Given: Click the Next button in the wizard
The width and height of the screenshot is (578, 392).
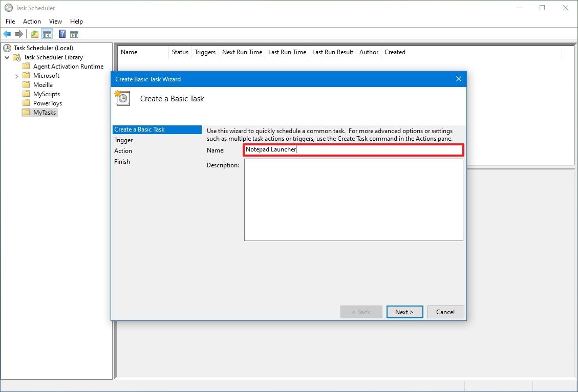Looking at the screenshot, I should coord(404,312).
